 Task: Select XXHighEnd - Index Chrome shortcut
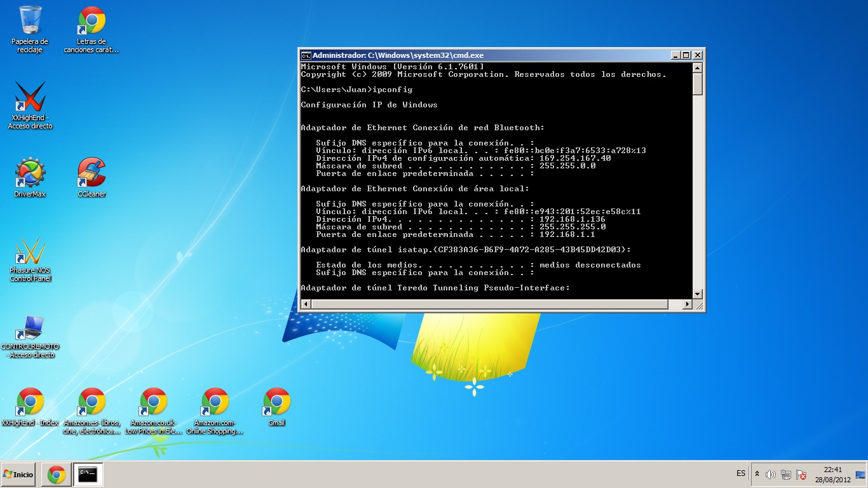(x=30, y=407)
